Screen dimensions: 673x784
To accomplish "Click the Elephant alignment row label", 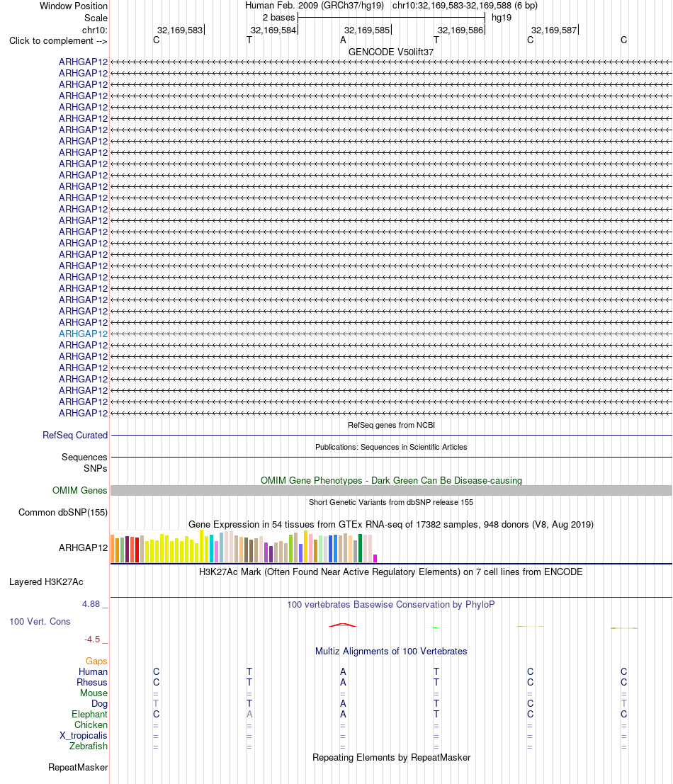I will point(89,715).
